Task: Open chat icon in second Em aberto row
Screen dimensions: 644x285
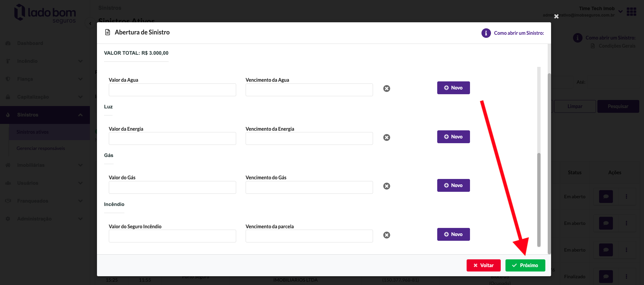Action: click(606, 223)
